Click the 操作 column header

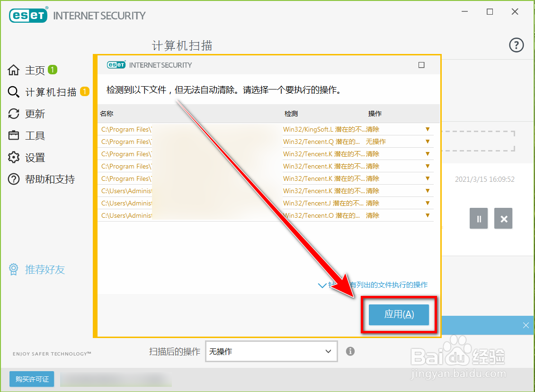point(374,114)
